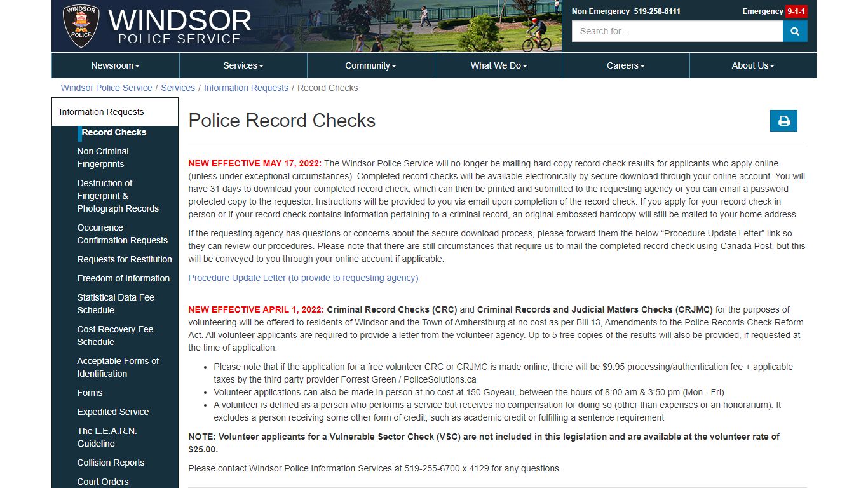
Task: Focus the 'Search for...' input field
Action: coord(677,31)
